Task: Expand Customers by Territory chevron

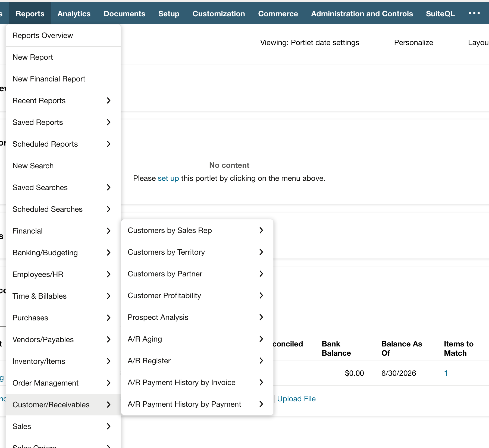Action: [261, 252]
